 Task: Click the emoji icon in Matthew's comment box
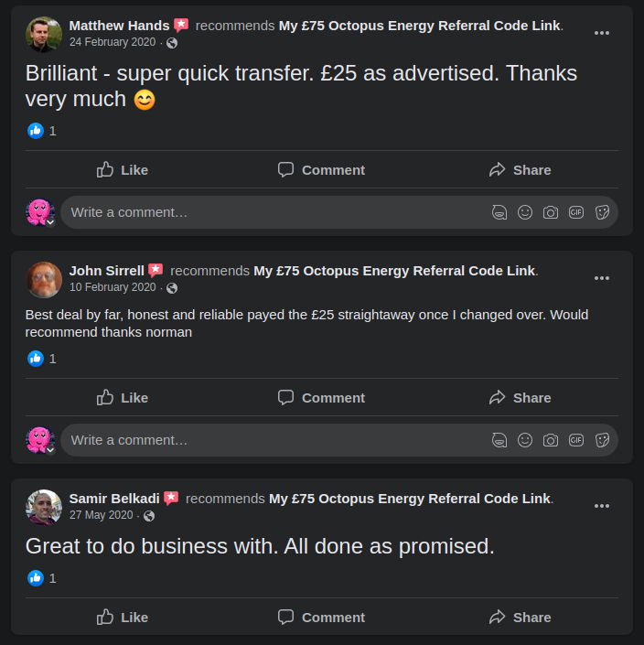pyautogui.click(x=525, y=212)
